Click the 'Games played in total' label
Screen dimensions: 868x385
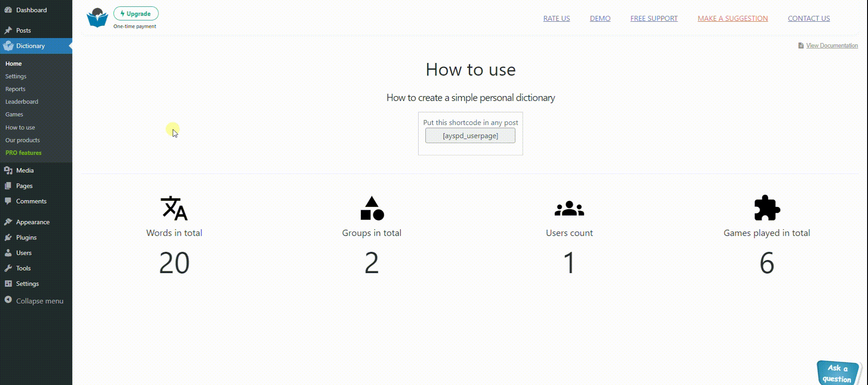[767, 233]
